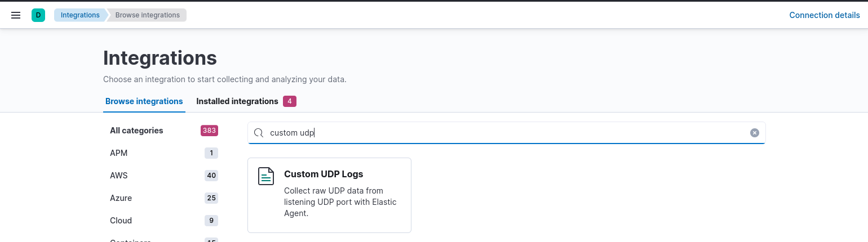Click the Integrations breadcrumb

coord(80,15)
